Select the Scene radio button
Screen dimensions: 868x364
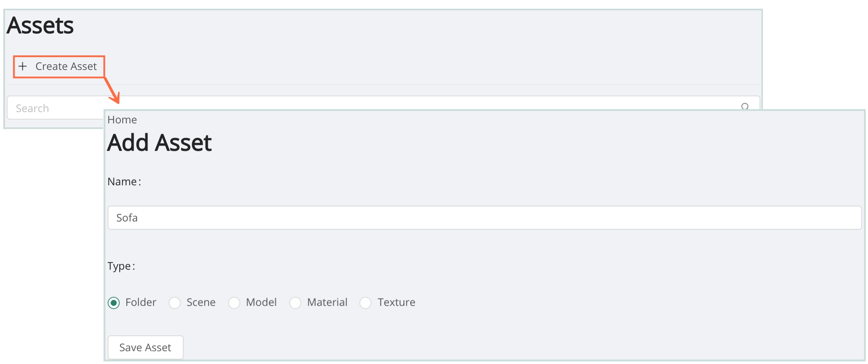click(175, 303)
